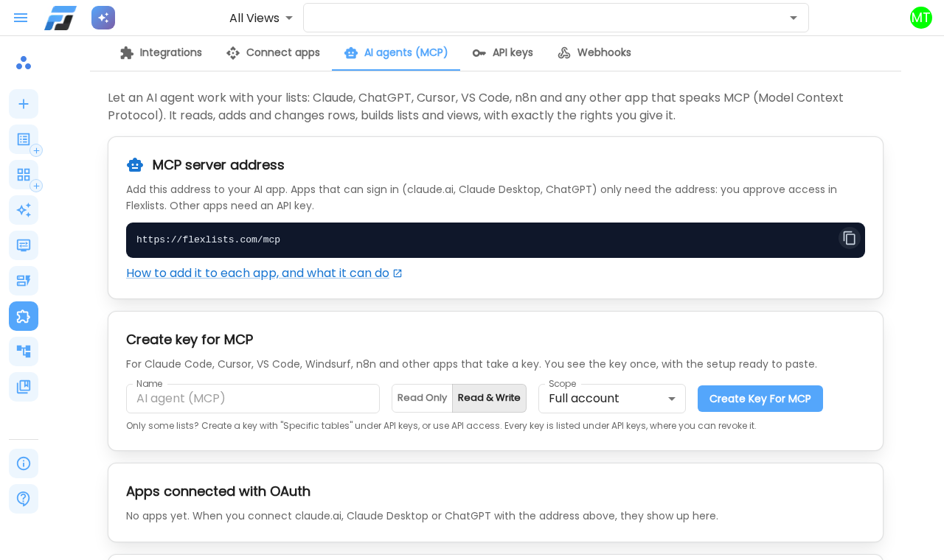Click the https://flexlists.com/mcp address text

pos(208,240)
